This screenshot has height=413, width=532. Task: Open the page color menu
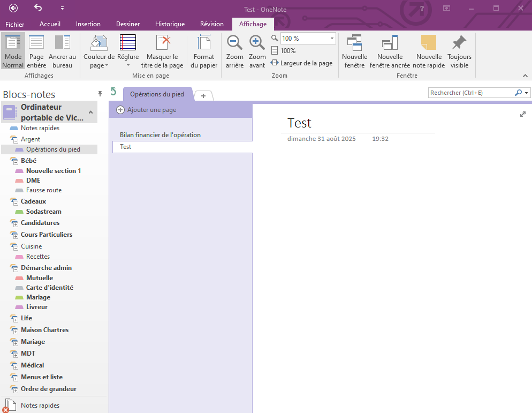(x=98, y=51)
